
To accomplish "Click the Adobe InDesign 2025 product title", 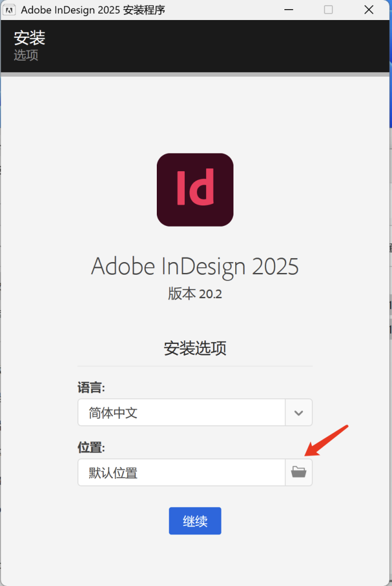I will [x=195, y=267].
